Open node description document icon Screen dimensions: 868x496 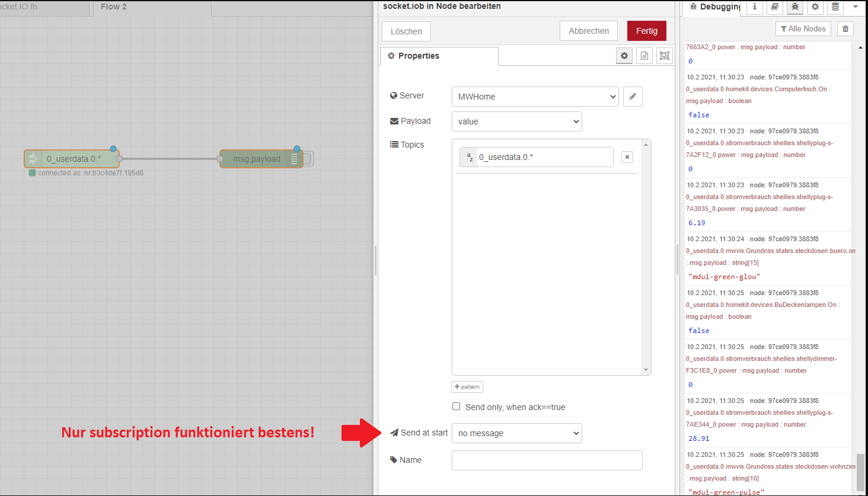pyautogui.click(x=644, y=56)
